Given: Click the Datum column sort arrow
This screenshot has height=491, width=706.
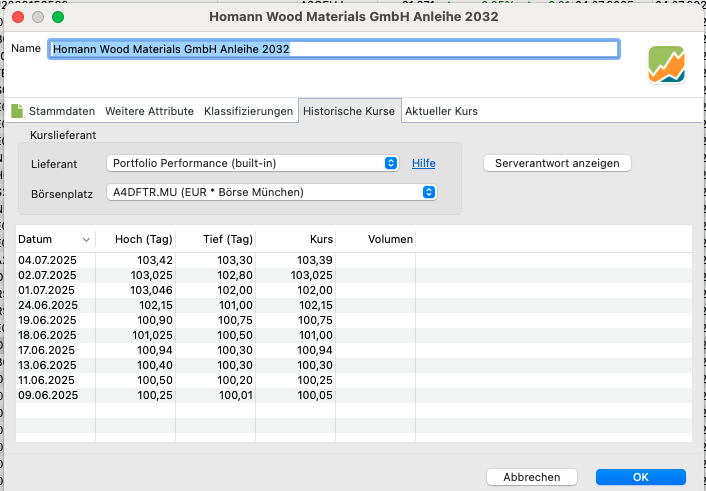Looking at the screenshot, I should click(x=86, y=240).
